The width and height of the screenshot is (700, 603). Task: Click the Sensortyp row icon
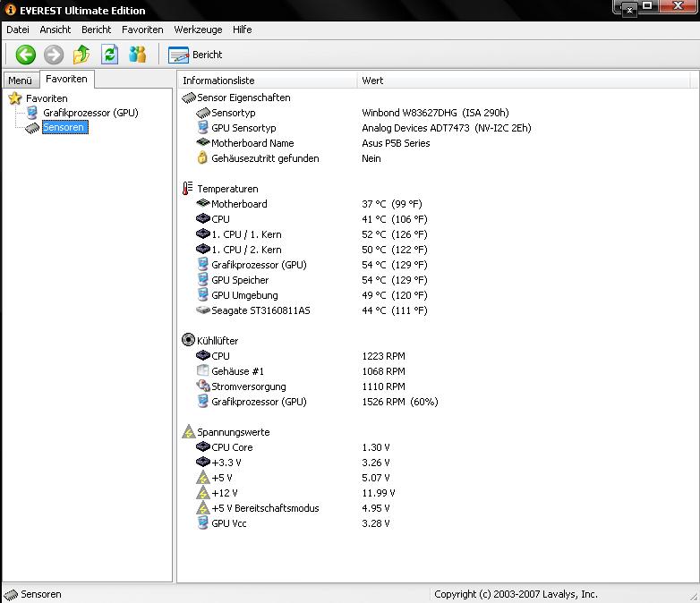click(x=203, y=113)
